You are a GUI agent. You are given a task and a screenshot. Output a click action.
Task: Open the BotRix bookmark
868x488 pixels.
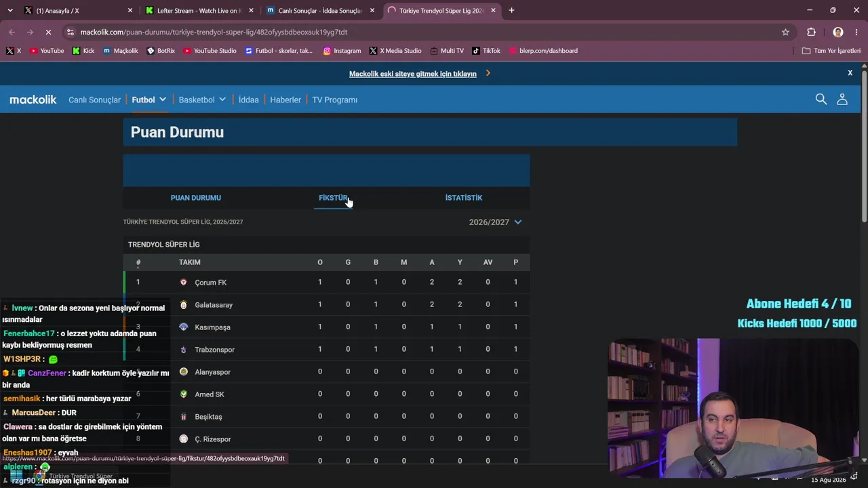[161, 51]
